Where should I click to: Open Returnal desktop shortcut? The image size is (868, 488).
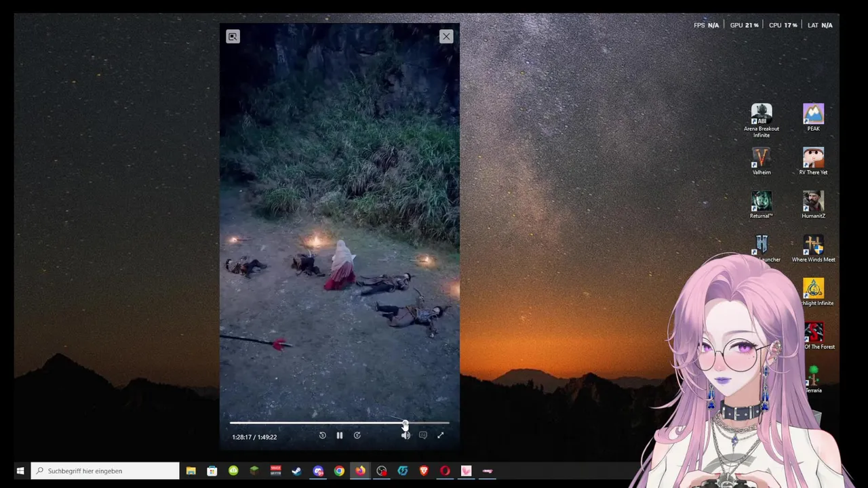click(x=762, y=205)
